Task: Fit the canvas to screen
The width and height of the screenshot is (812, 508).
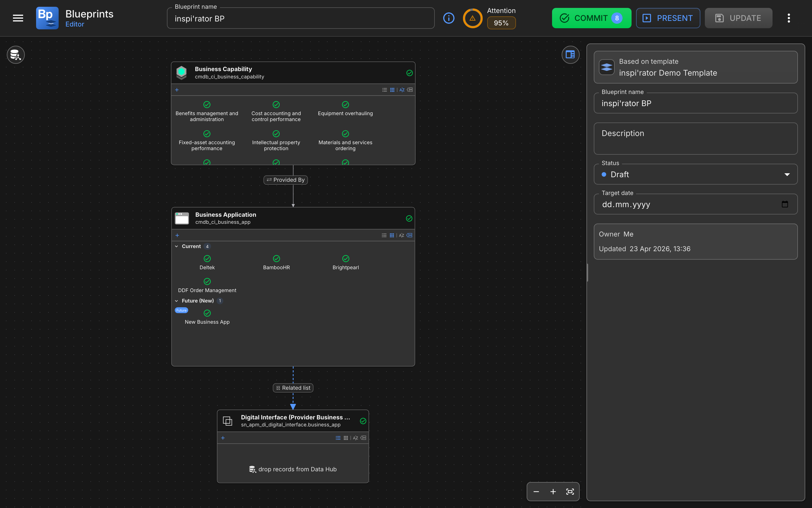Action: tap(570, 492)
